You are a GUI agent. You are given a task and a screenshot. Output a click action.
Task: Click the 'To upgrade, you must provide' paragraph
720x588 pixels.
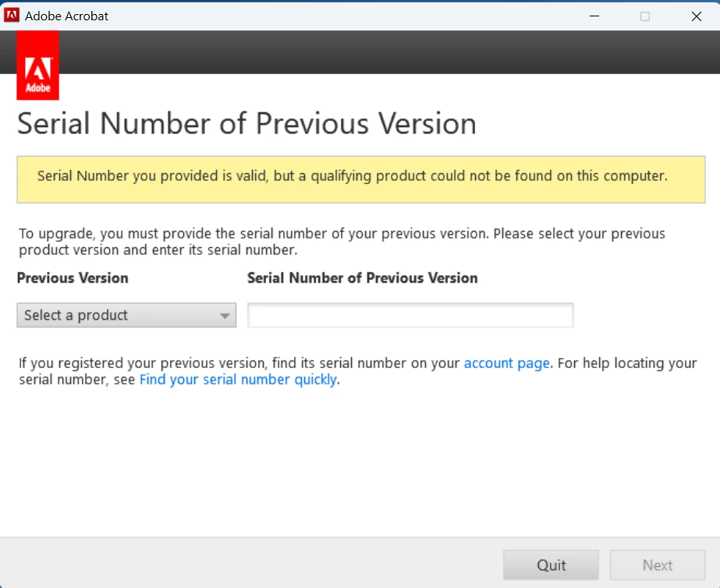coord(342,242)
